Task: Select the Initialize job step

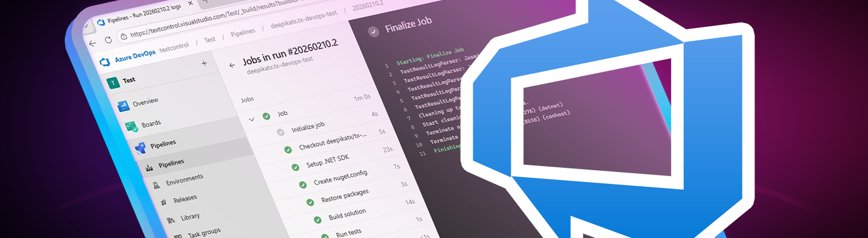Action: [x=307, y=127]
